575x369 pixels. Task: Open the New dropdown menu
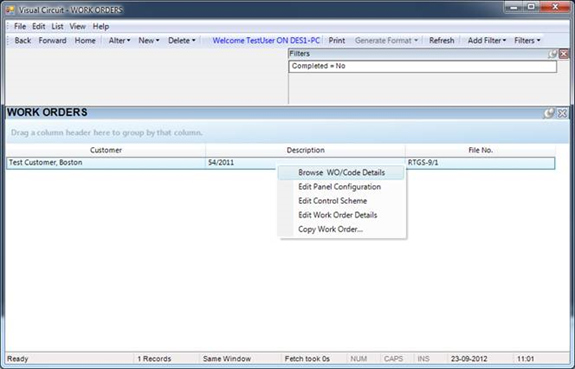[149, 40]
